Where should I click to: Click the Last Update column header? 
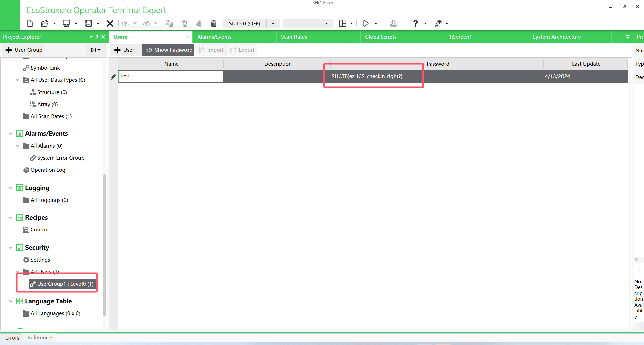click(586, 64)
